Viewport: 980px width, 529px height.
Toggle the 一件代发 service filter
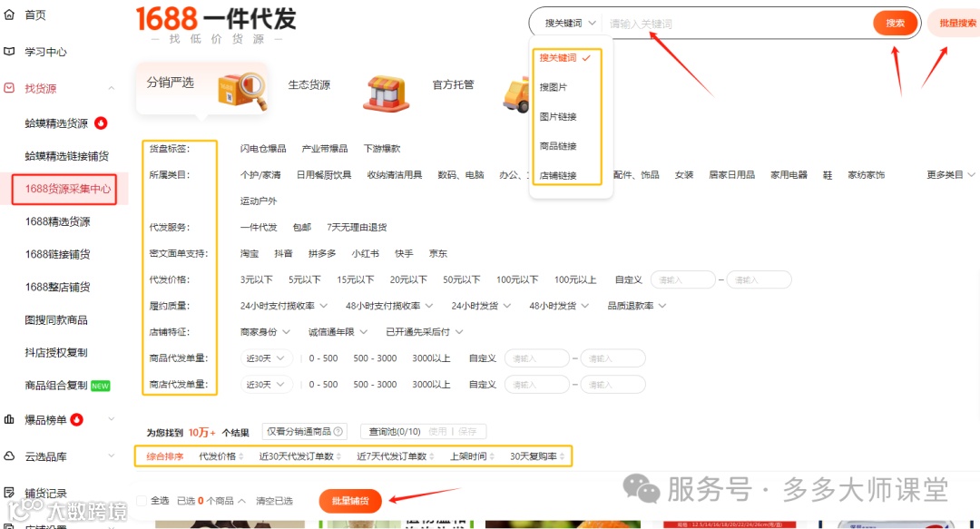[x=258, y=227]
